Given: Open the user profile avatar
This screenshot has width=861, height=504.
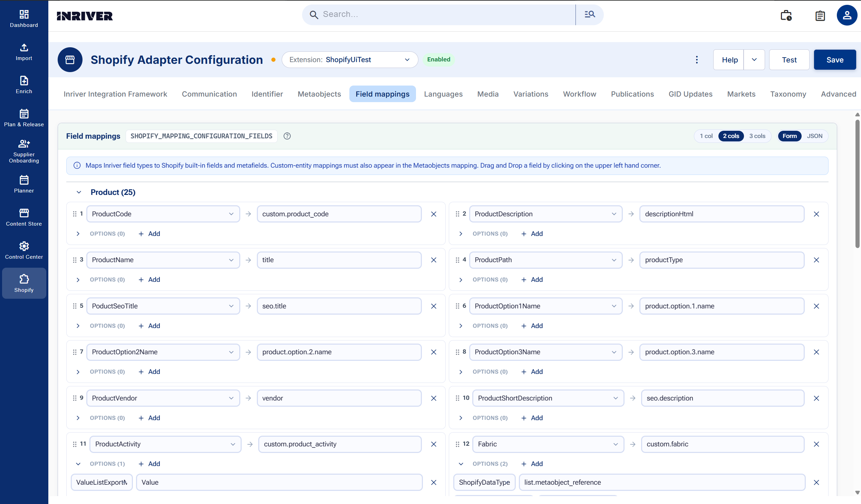Looking at the screenshot, I should point(847,15).
